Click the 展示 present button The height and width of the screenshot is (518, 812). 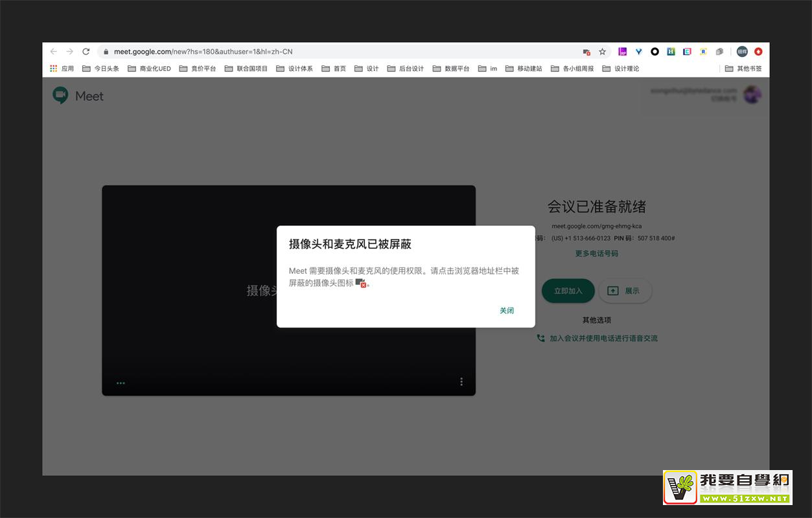point(624,291)
